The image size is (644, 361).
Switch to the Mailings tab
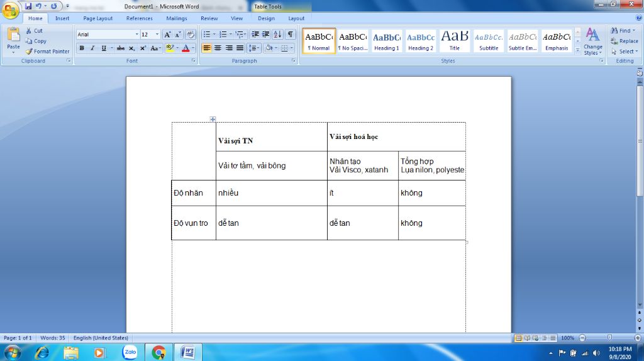coord(177,18)
